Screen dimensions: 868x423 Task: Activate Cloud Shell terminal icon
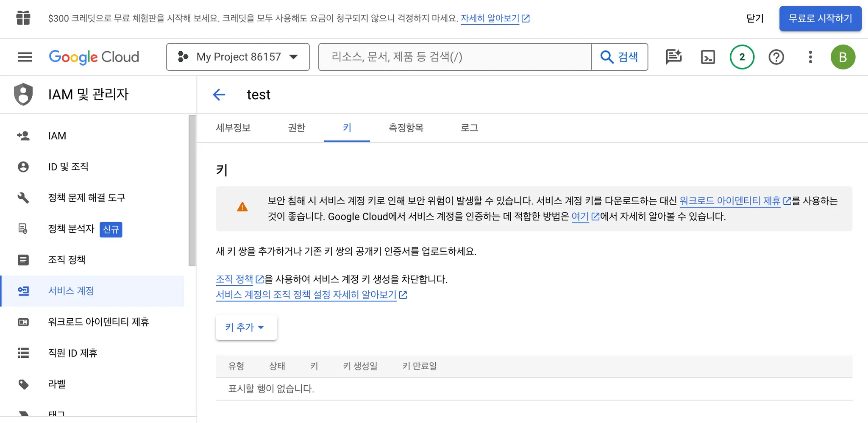click(708, 57)
